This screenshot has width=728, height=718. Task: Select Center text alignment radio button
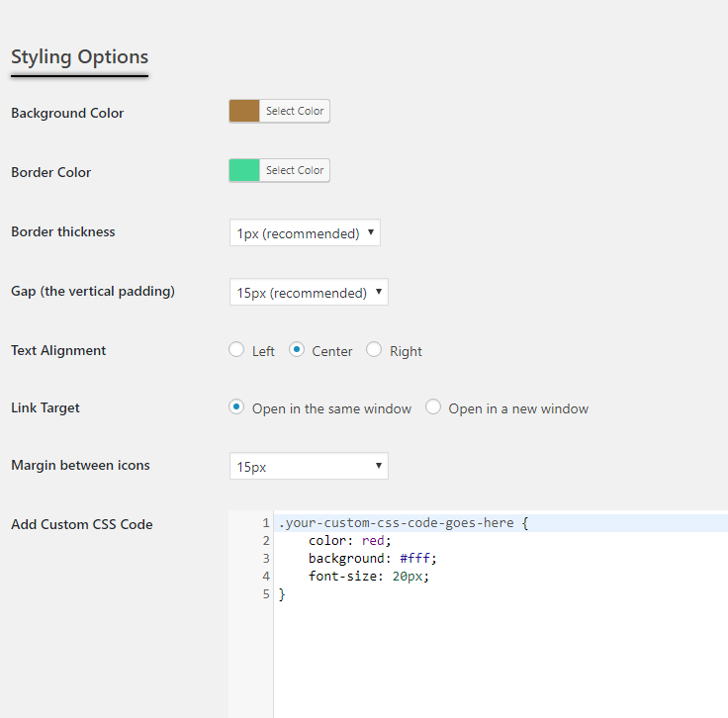pyautogui.click(x=297, y=349)
